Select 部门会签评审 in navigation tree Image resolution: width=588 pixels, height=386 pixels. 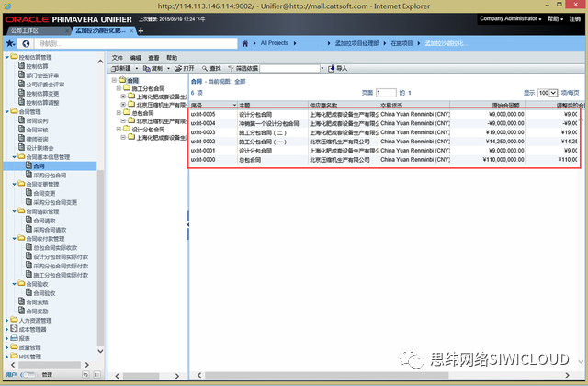click(x=42, y=75)
